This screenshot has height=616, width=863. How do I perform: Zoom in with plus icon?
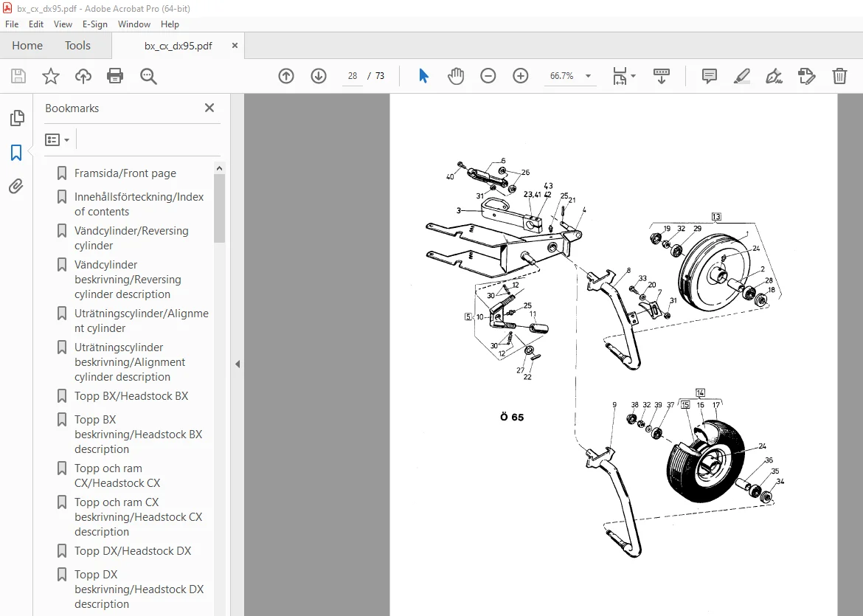coord(521,76)
